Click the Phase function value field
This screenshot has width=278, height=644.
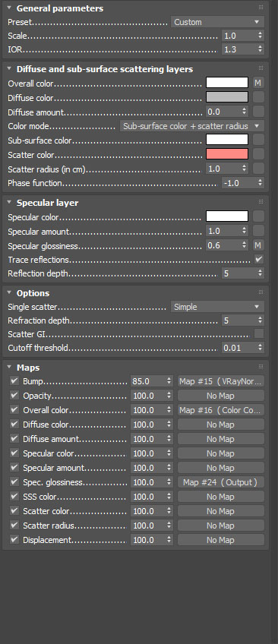pos(239,183)
